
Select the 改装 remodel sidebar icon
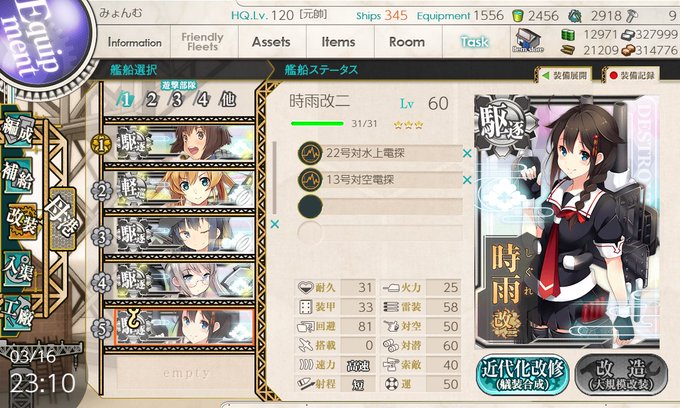[x=23, y=222]
